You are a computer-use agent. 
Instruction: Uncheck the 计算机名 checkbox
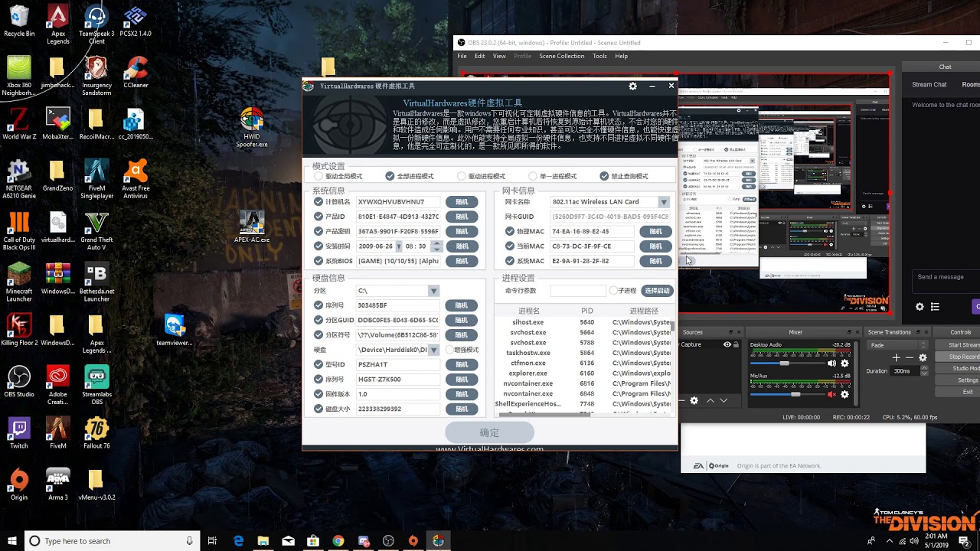click(318, 202)
